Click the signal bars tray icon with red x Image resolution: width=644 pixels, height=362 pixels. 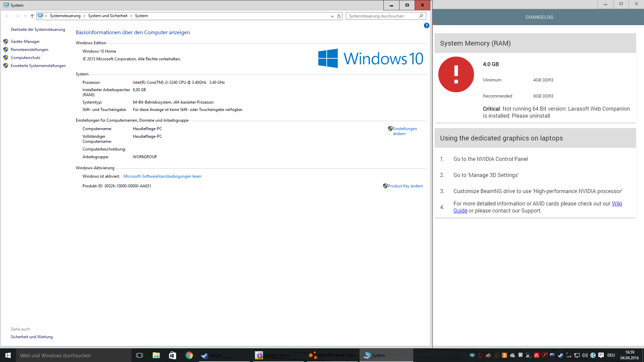[x=569, y=355]
